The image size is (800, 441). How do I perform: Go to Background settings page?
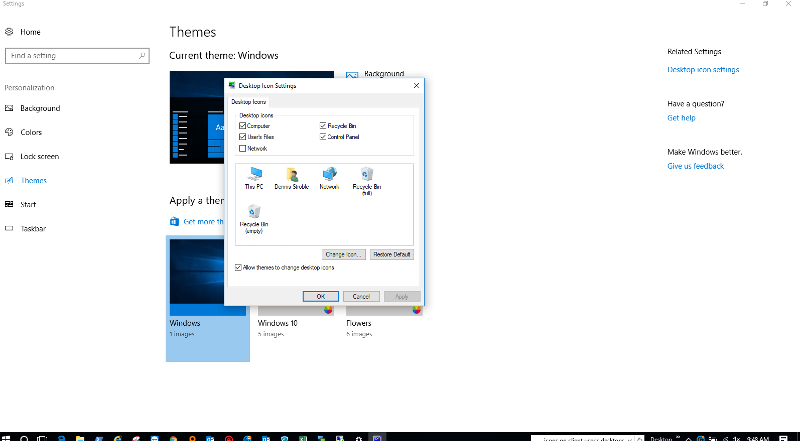click(40, 108)
